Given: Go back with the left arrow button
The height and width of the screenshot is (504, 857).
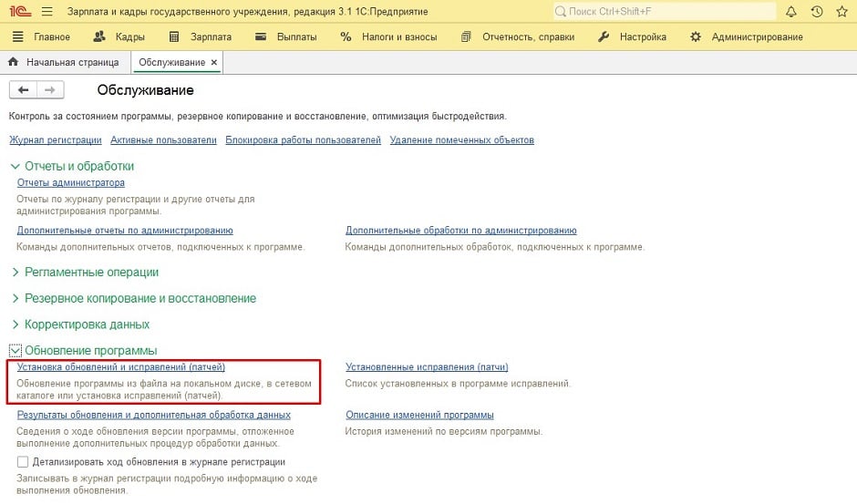Looking at the screenshot, I should tap(23, 89).
